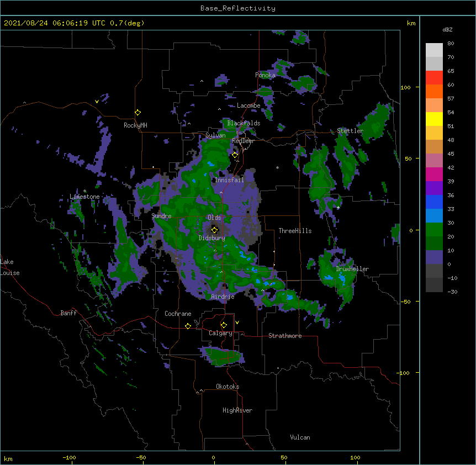Click the yellow diamond marker near RockyMH

pos(138,113)
